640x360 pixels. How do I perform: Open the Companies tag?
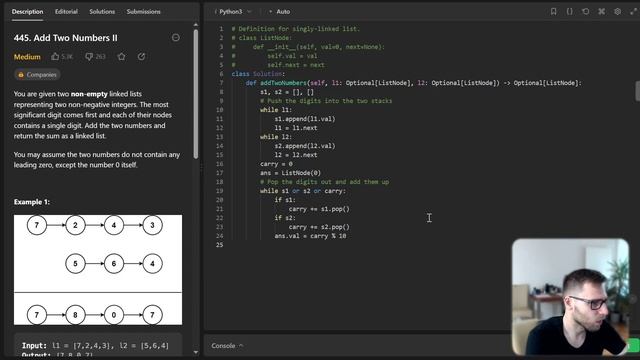(37, 75)
